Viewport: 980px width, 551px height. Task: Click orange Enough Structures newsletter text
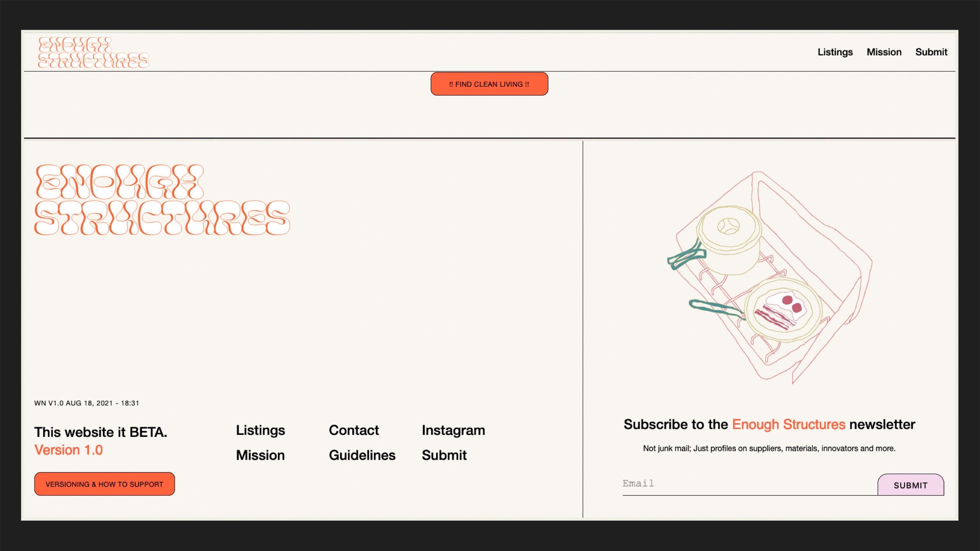point(788,424)
